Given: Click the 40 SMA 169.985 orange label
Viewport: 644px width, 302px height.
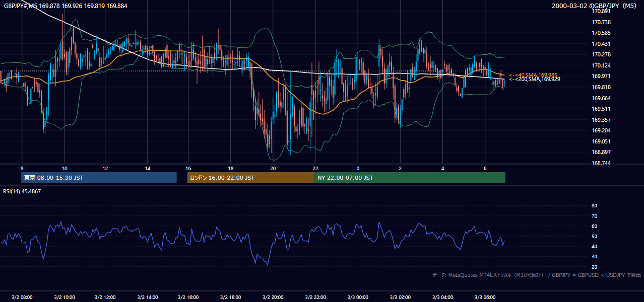Looking at the screenshot, I should [x=533, y=75].
